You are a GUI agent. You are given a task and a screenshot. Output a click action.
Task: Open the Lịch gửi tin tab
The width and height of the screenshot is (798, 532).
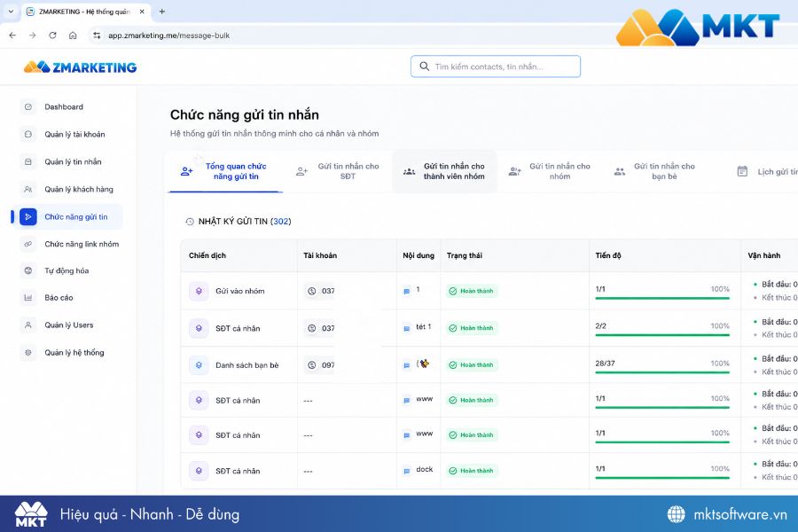point(767,171)
